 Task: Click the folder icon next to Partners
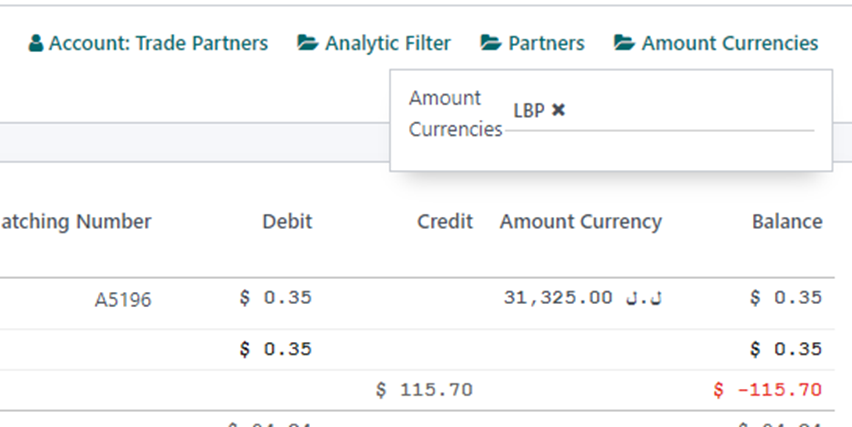[491, 42]
